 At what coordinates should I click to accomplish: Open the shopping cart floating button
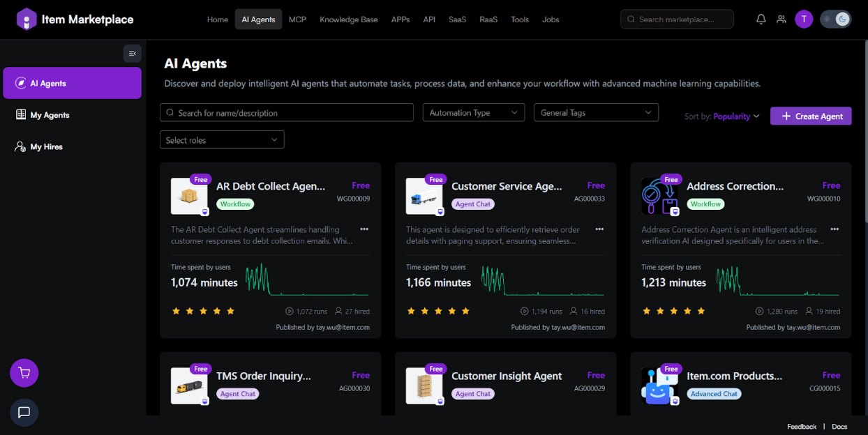(x=24, y=373)
